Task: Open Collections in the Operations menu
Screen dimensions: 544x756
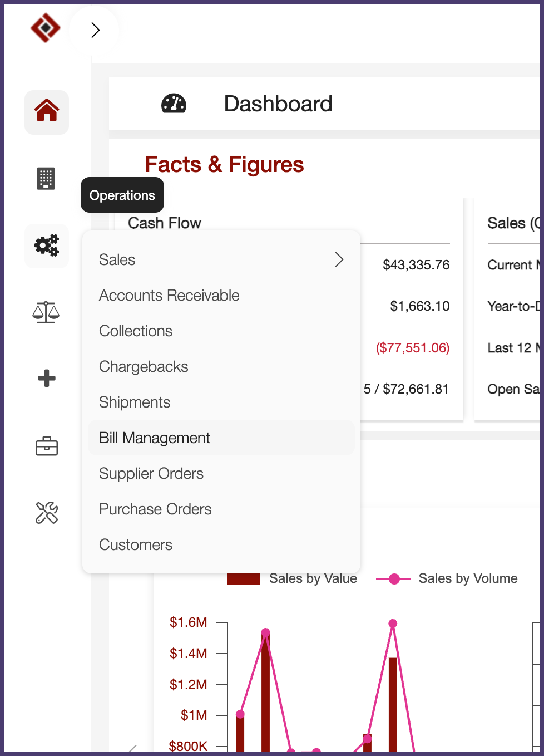Action: click(136, 331)
